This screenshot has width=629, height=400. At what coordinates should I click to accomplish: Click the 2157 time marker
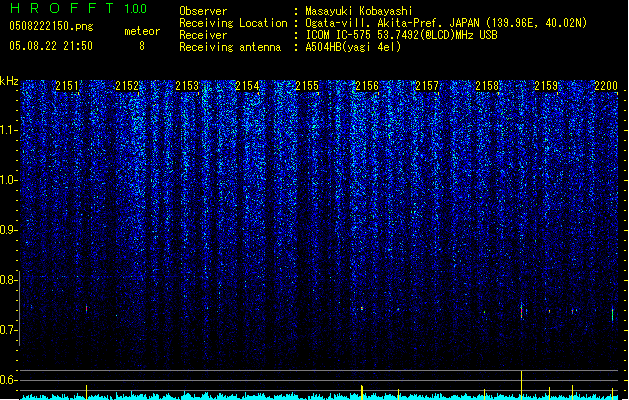[427, 85]
